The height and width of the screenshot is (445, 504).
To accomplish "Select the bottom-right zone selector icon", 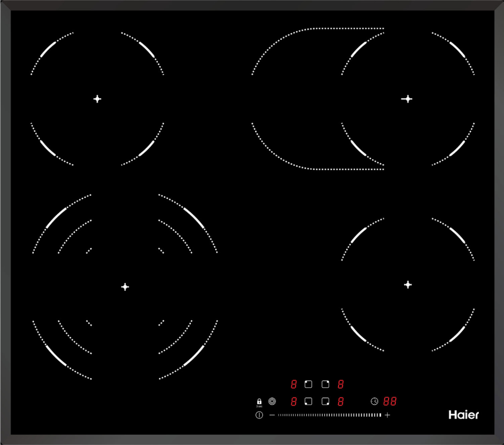I will pos(325,402).
